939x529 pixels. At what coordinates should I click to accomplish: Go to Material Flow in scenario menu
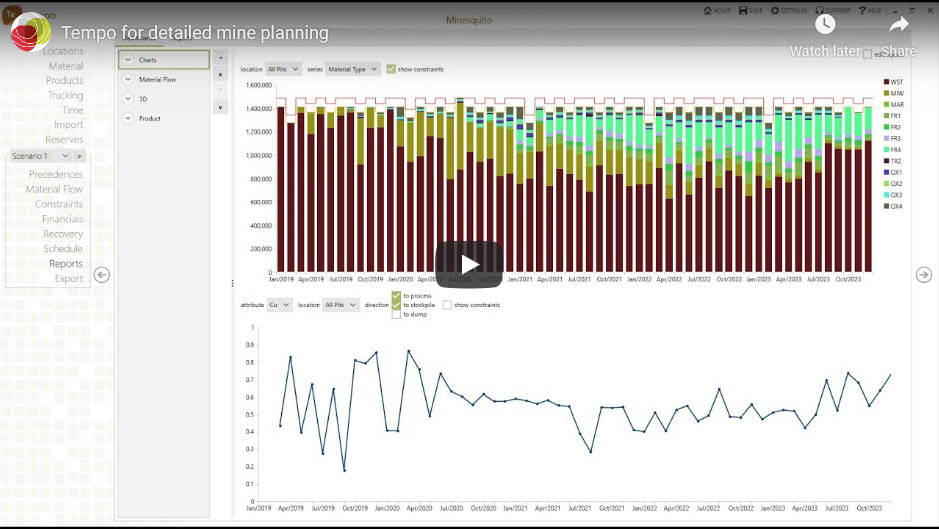pos(54,189)
